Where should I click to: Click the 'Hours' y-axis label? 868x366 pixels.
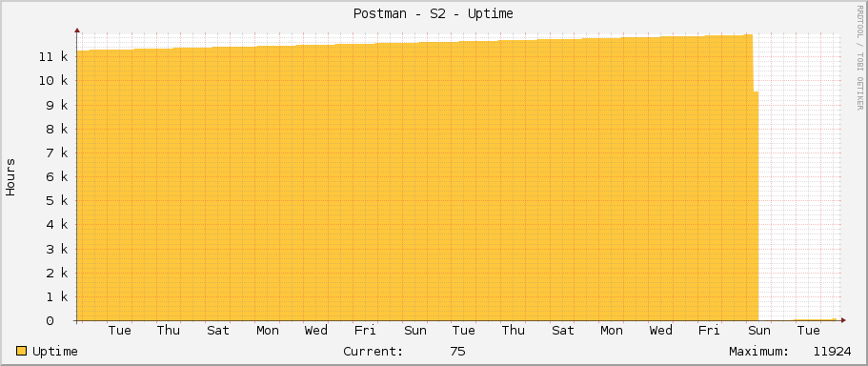[10, 177]
